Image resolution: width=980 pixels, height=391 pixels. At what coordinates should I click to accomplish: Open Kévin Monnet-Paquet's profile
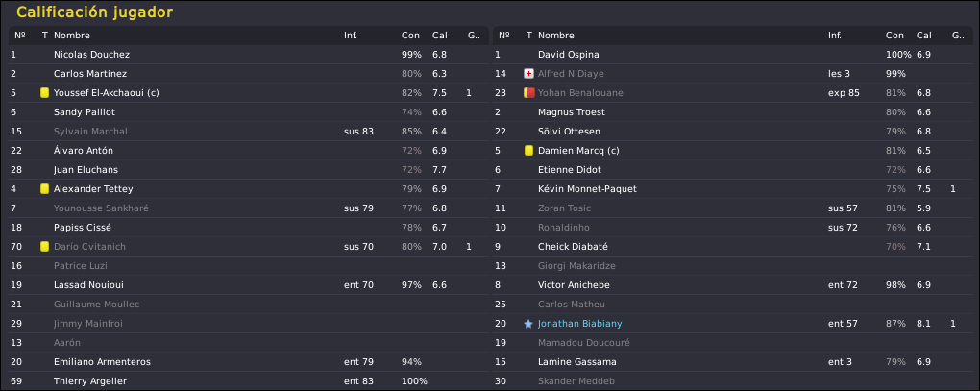[587, 188]
